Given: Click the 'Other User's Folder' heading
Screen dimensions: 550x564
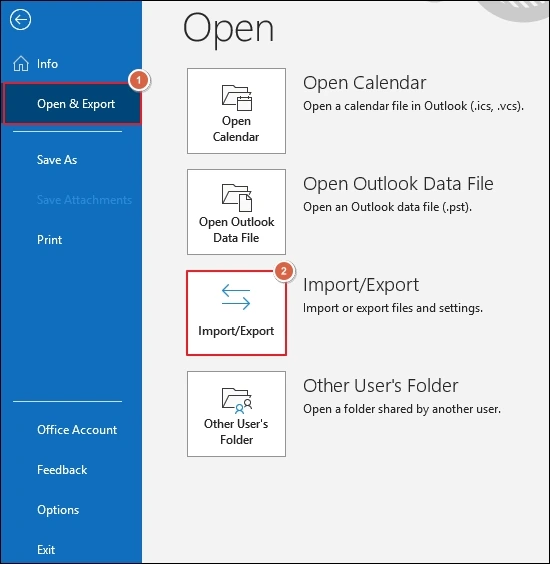Looking at the screenshot, I should point(381,386).
